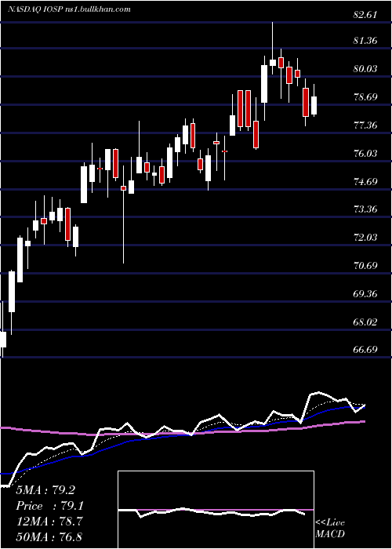The height and width of the screenshot is (549, 392).
Task: Click the 12MA : 78.7 readout
Action: coord(49,522)
